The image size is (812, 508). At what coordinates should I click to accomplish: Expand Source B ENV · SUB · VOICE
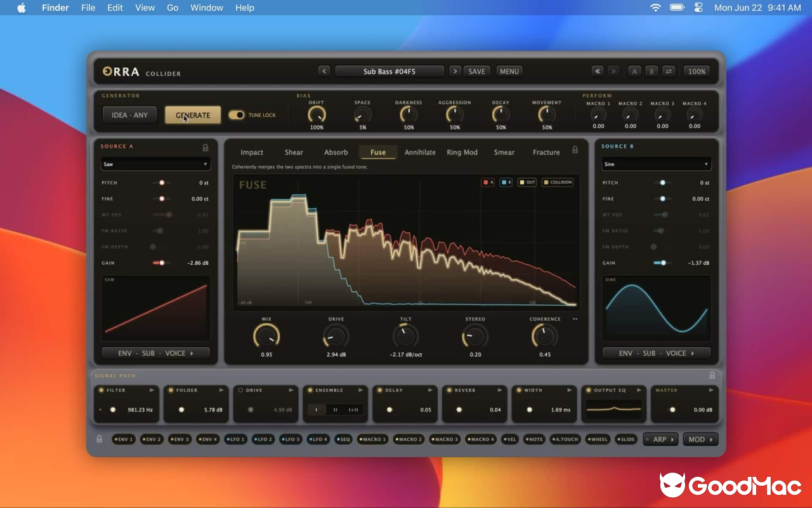point(657,353)
